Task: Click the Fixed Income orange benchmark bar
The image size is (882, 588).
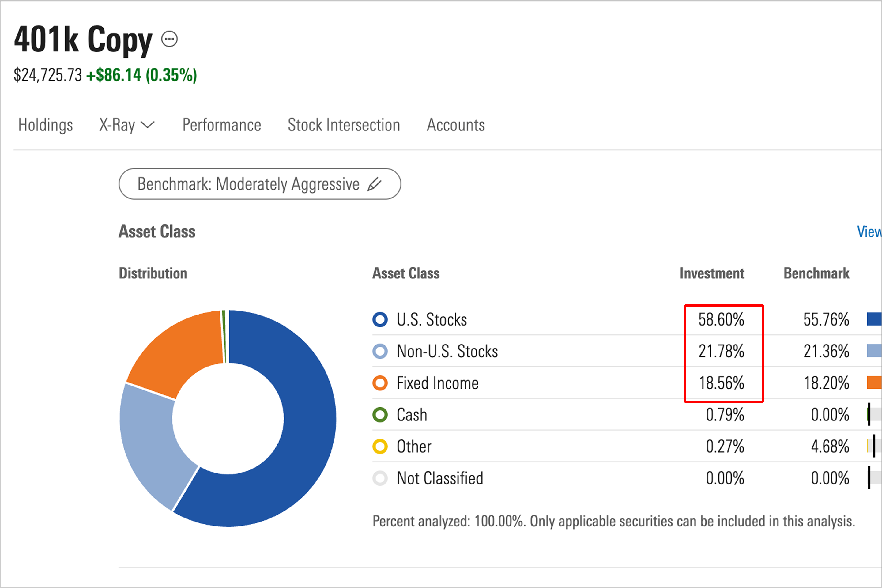Action: [874, 383]
